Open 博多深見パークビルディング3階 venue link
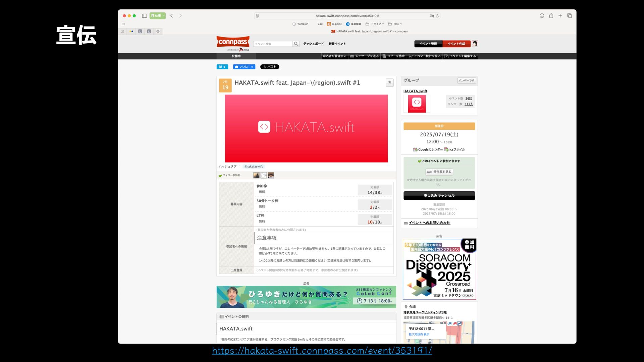The height and width of the screenshot is (362, 644). click(425, 312)
